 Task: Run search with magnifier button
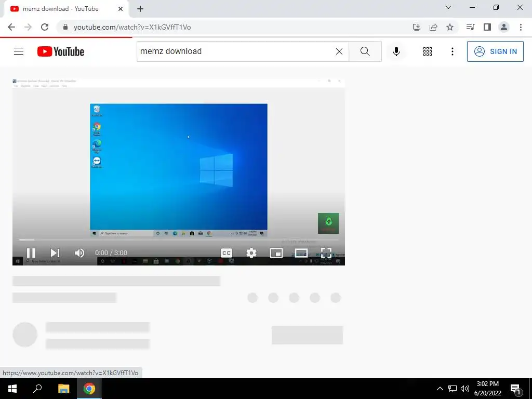365,51
